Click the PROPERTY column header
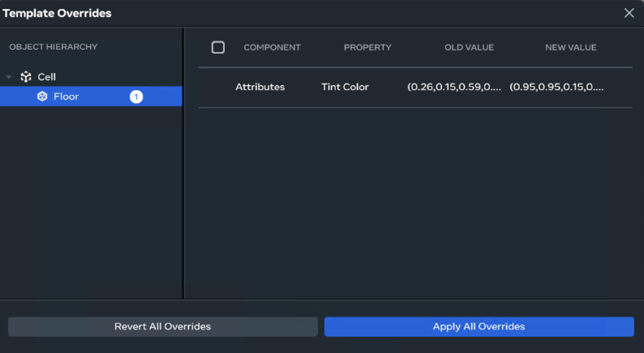Screen dimensions: 644x353 (x=367, y=47)
